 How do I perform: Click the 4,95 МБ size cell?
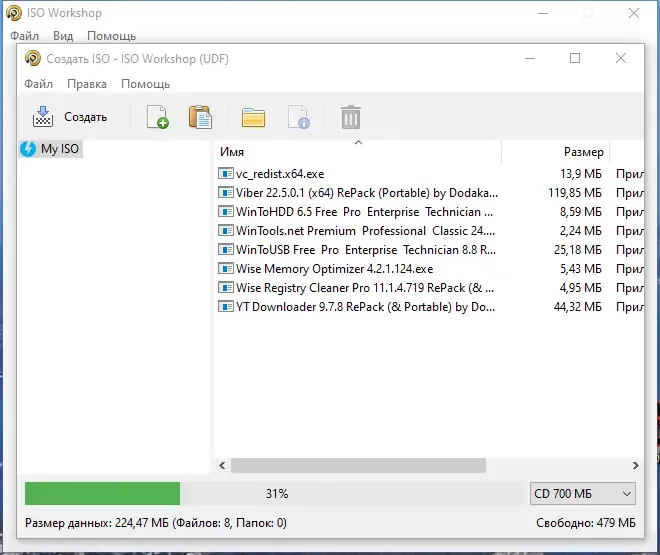coord(580,288)
